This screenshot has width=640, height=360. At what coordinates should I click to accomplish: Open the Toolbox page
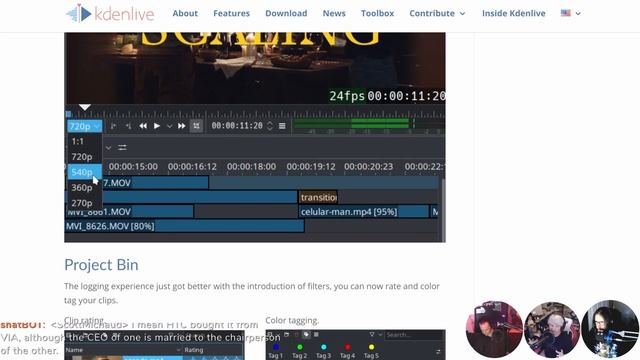[377, 13]
